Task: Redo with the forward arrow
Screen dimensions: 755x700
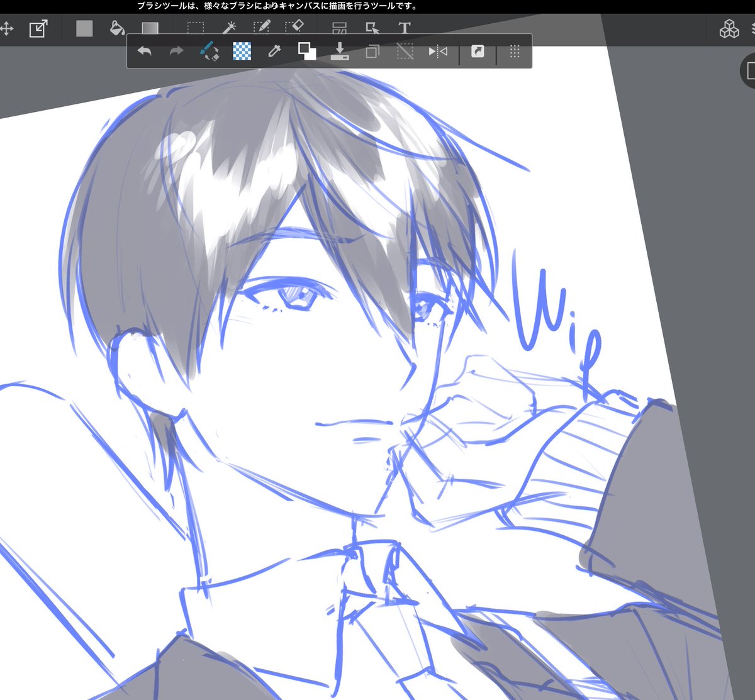Action: tap(177, 52)
